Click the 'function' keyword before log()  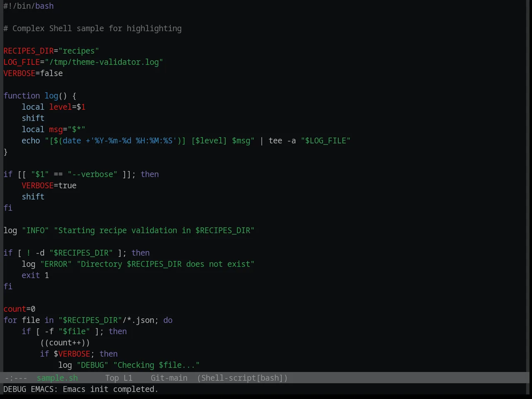point(22,96)
